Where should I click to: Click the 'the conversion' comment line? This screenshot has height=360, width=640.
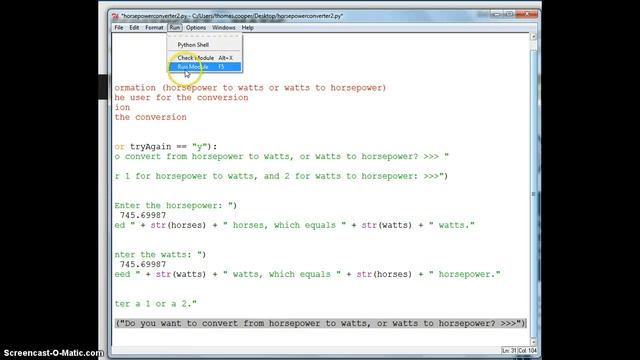(150, 118)
